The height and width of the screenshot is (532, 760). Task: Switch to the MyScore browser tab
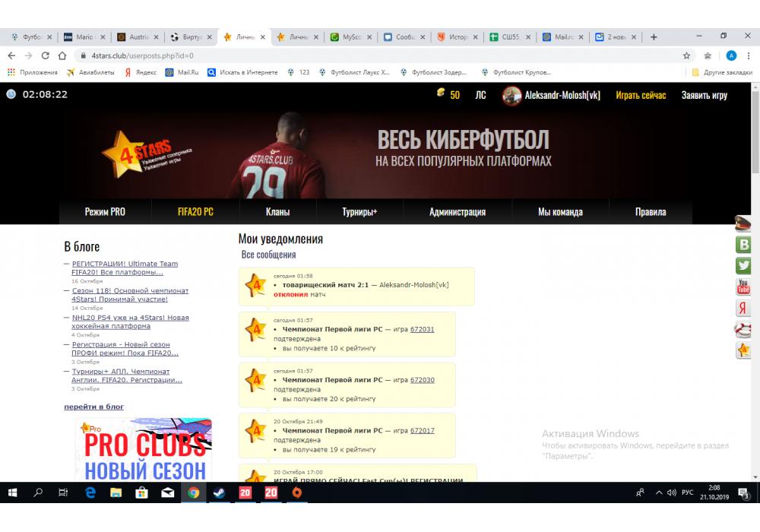tap(351, 36)
